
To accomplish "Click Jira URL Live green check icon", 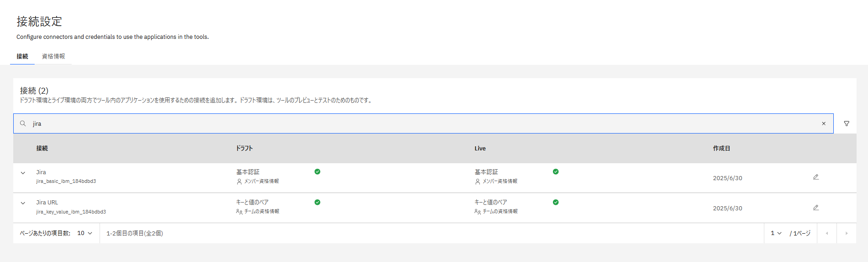I will (556, 202).
